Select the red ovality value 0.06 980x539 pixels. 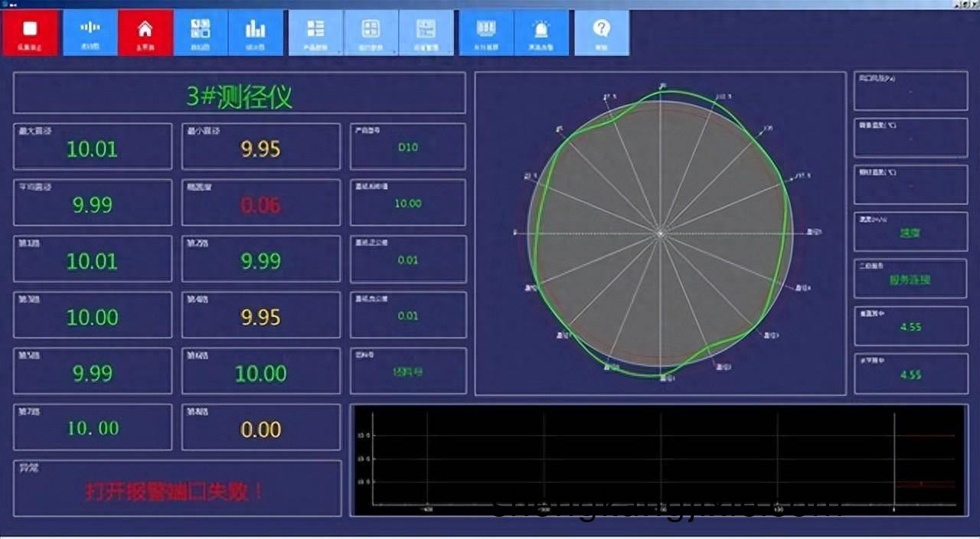260,205
